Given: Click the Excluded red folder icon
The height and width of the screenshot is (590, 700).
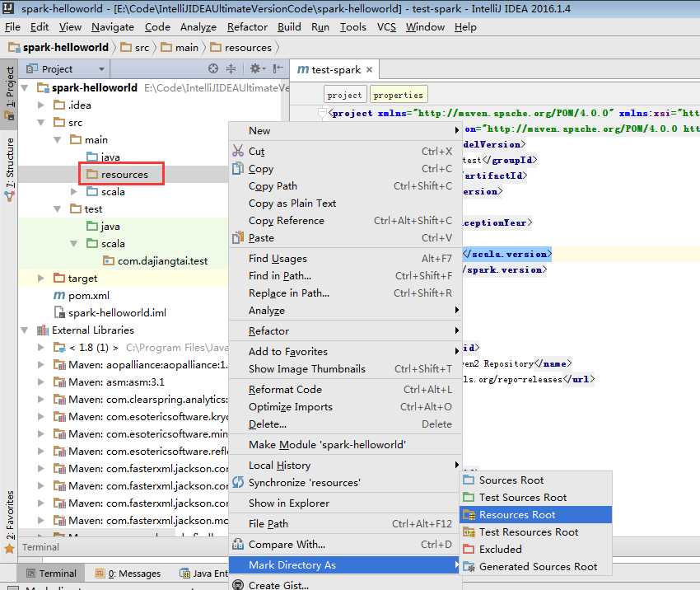Looking at the screenshot, I should tap(469, 549).
